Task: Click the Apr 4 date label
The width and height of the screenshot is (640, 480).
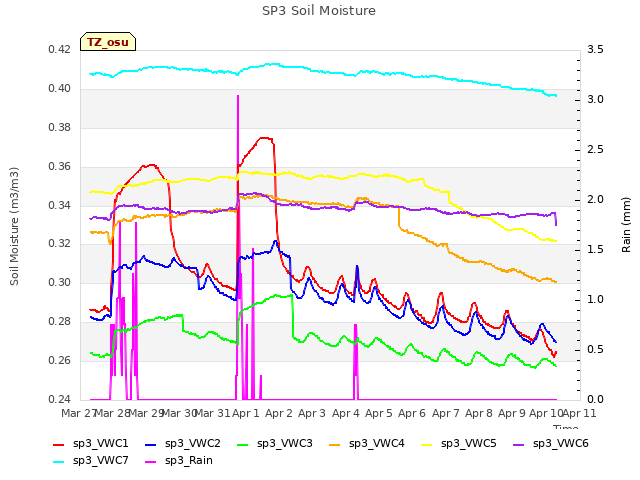Action: point(346,413)
